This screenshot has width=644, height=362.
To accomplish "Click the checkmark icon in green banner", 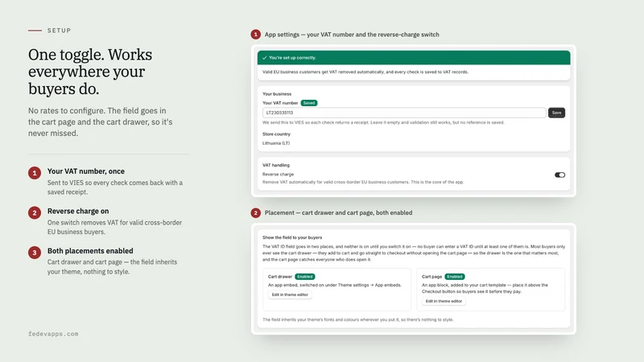I will click(x=265, y=58).
